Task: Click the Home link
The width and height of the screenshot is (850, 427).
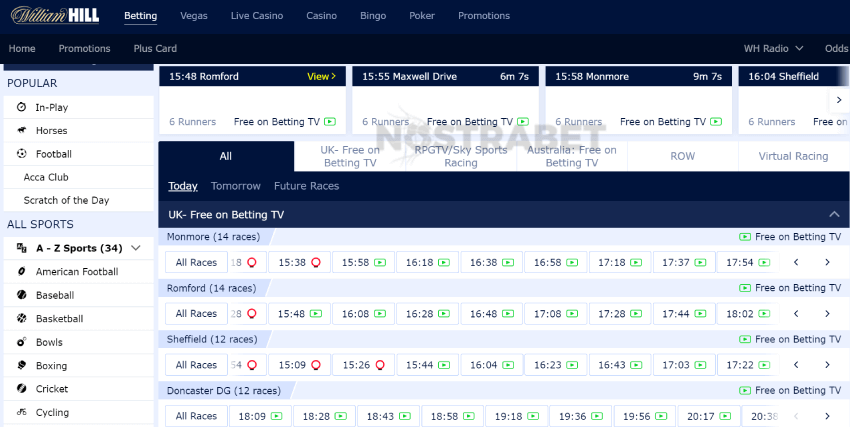Action: [22, 48]
